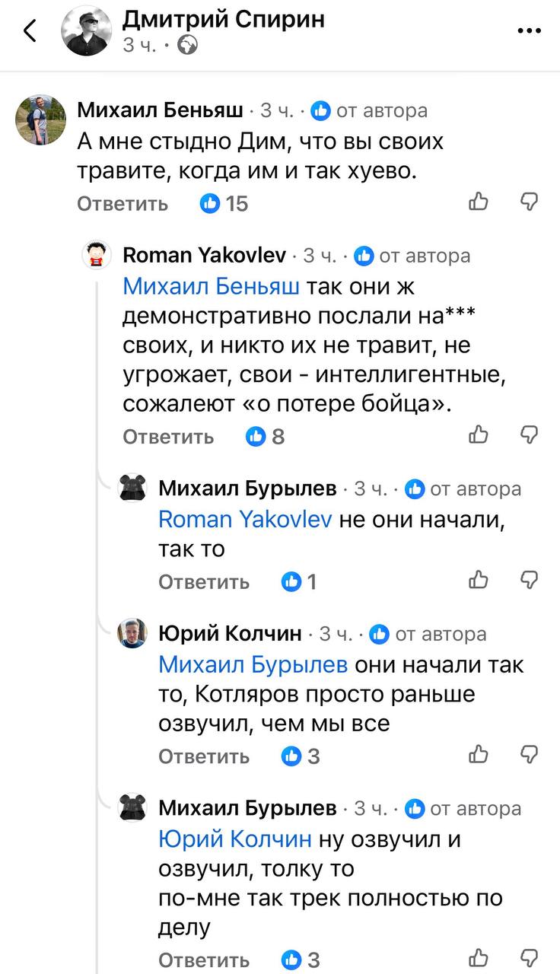Thumbs up Юрий Колчин's reply
This screenshot has height=974, width=560.
coord(479,754)
